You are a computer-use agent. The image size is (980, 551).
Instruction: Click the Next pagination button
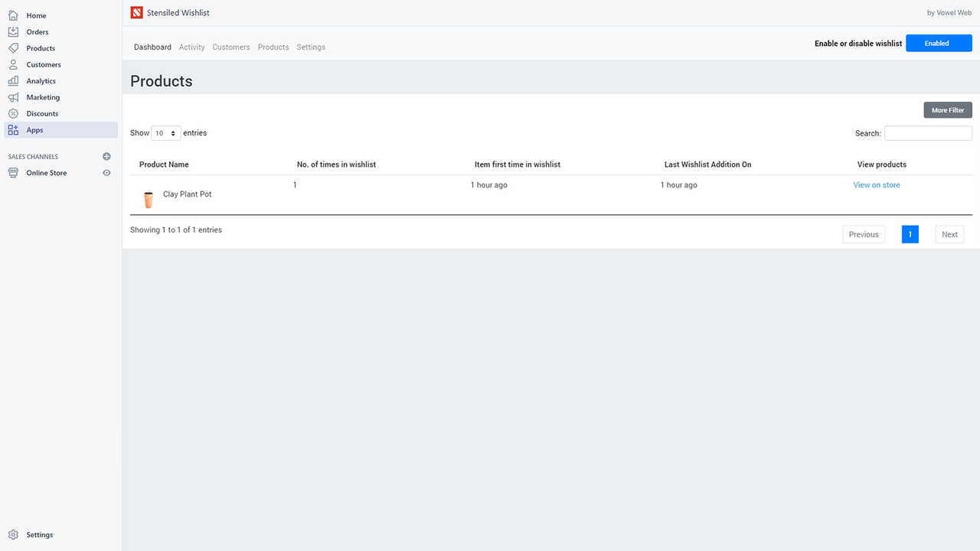[949, 234]
